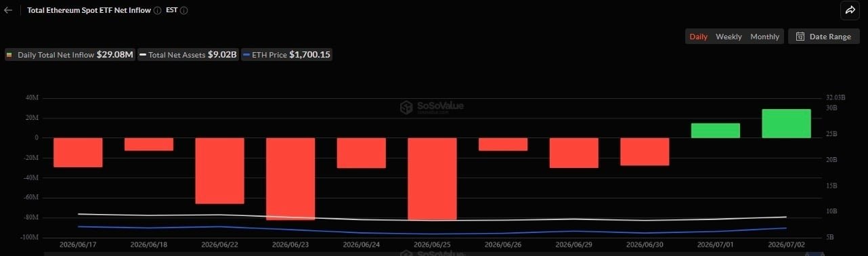Select the red bar for 2026/06/24
868x256 pixels.
coord(361,153)
